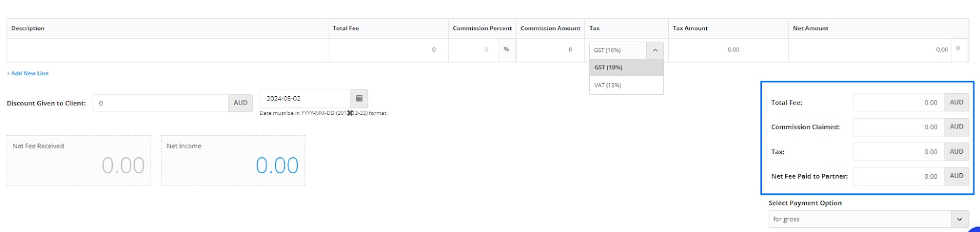Focus the Description field in the row

point(167,50)
